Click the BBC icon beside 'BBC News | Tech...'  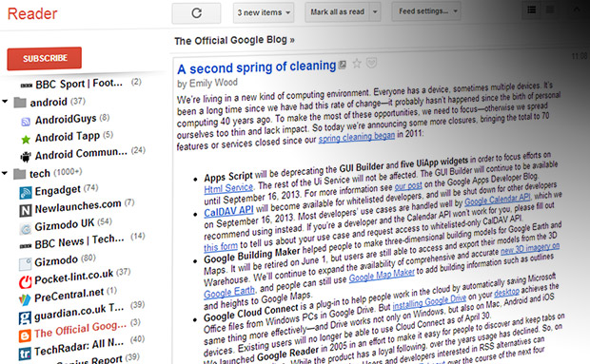pos(25,246)
